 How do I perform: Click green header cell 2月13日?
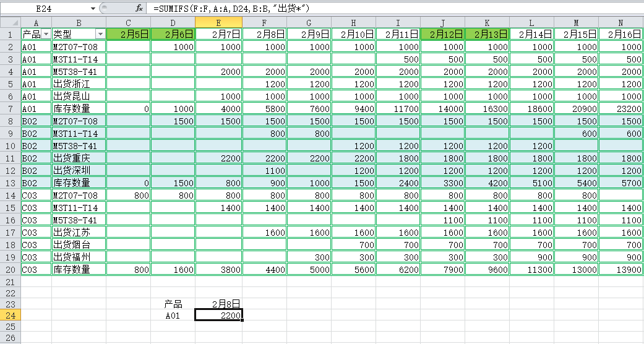tap(487, 34)
